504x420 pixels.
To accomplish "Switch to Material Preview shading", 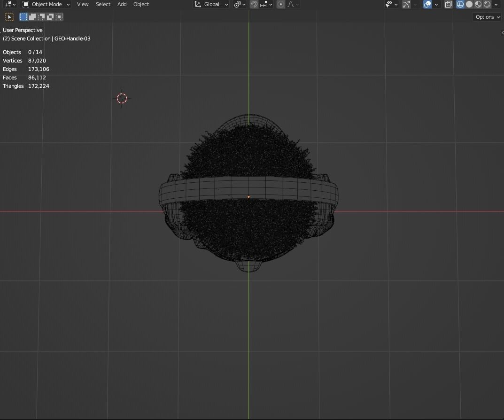I will [x=478, y=4].
